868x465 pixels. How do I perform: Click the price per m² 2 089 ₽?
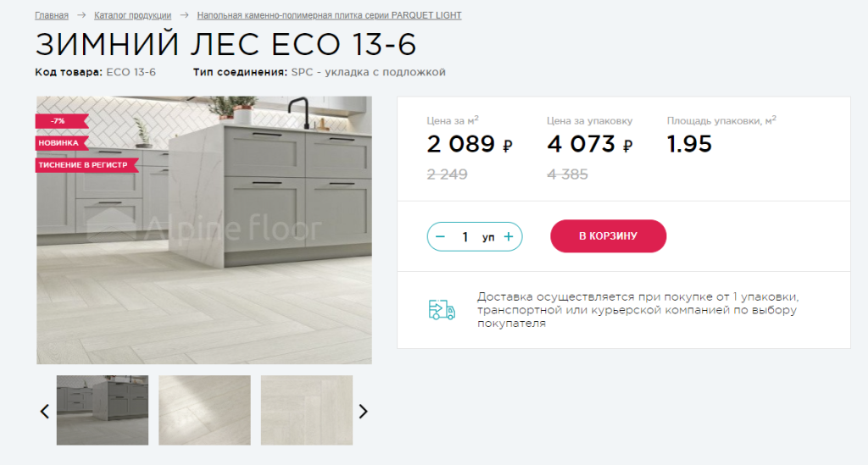[470, 144]
